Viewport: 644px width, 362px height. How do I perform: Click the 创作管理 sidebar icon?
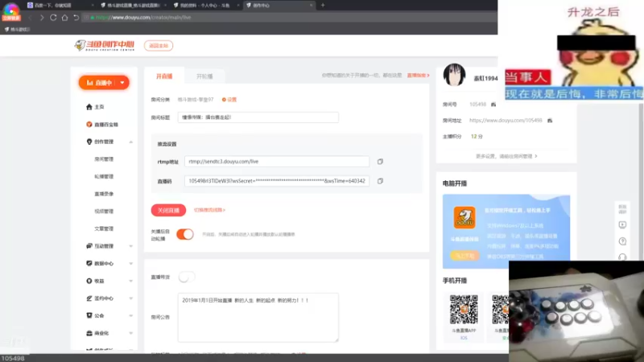coord(89,142)
